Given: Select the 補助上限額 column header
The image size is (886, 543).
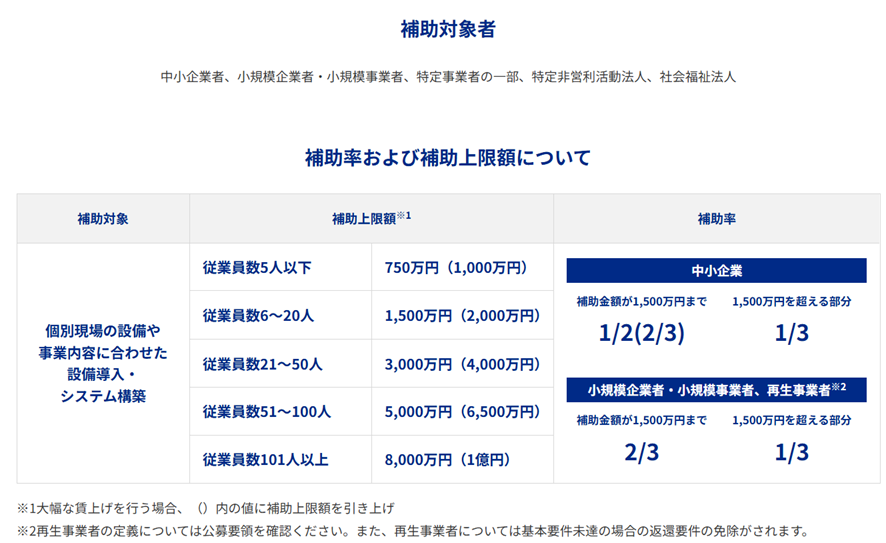Looking at the screenshot, I should (371, 218).
